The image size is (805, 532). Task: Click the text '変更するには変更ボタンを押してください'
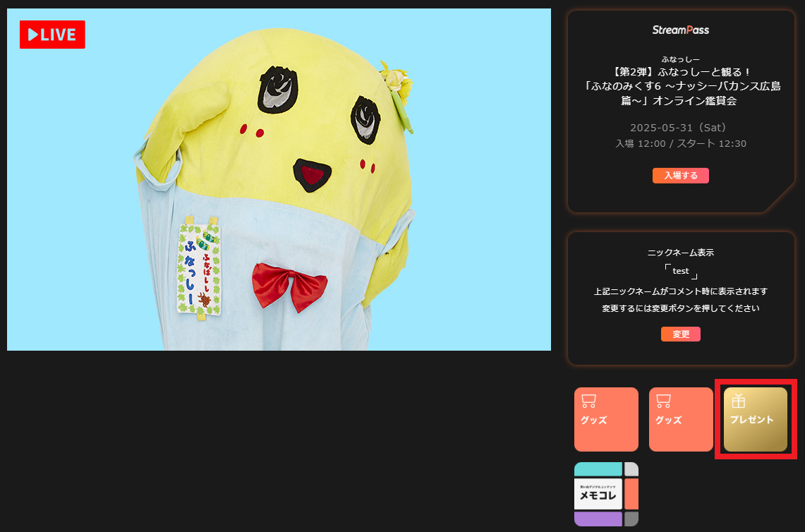tap(681, 308)
